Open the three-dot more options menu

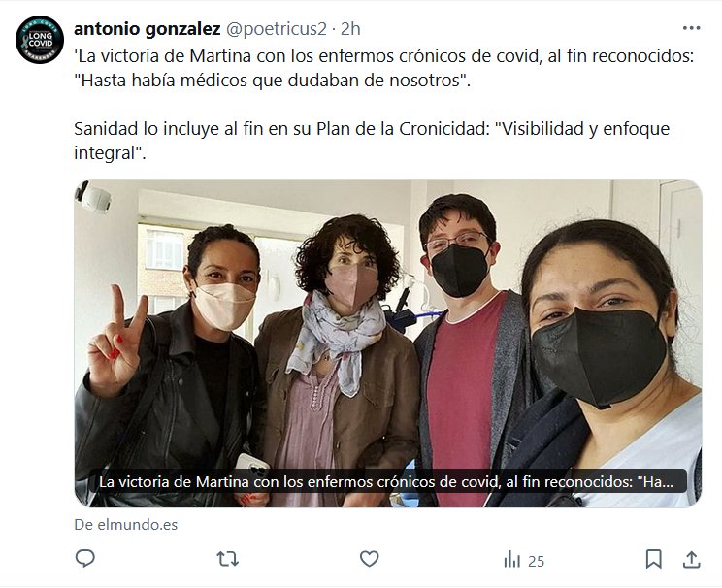(692, 28)
